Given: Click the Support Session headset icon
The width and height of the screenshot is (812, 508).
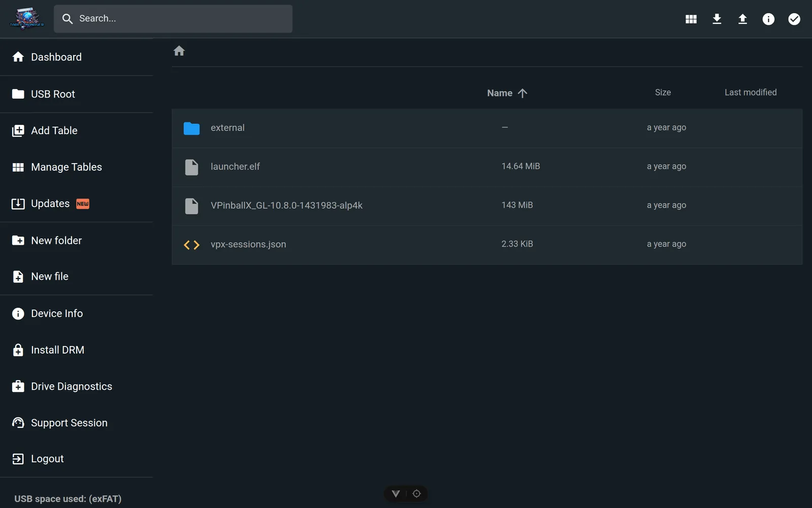Looking at the screenshot, I should pos(18,423).
